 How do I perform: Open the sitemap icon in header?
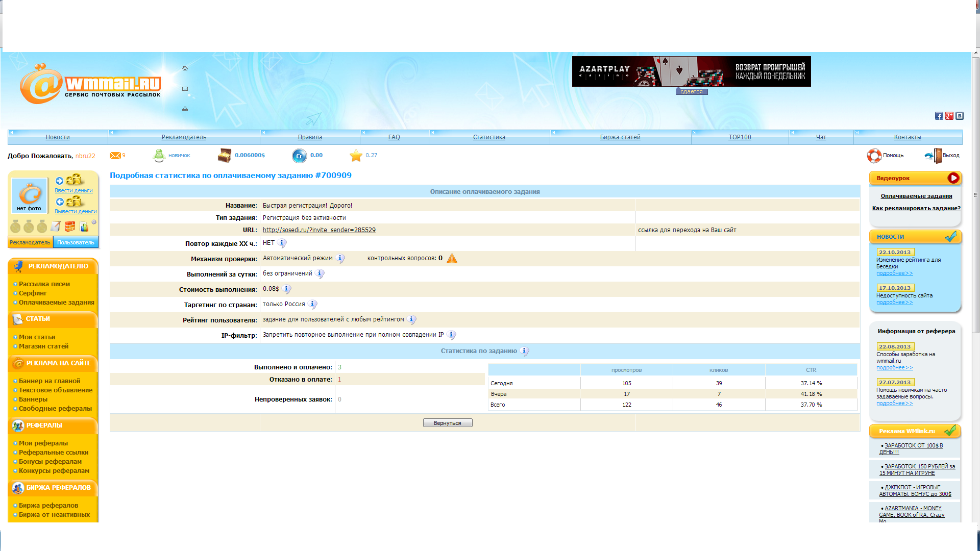click(185, 109)
